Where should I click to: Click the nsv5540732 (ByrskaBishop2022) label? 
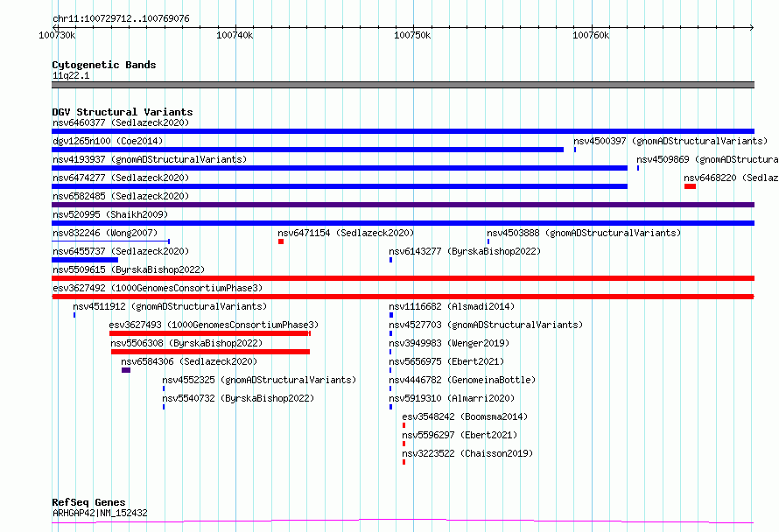point(238,398)
